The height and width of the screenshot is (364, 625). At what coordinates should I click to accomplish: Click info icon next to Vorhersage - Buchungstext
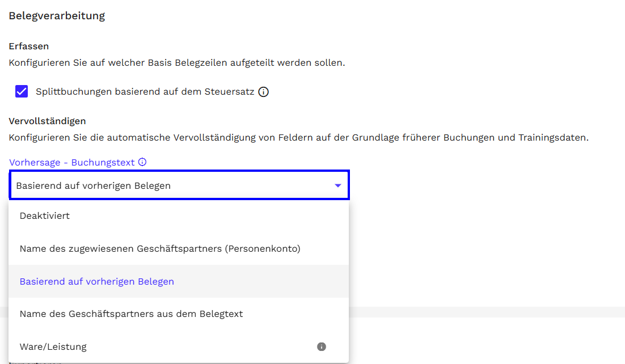(x=142, y=162)
